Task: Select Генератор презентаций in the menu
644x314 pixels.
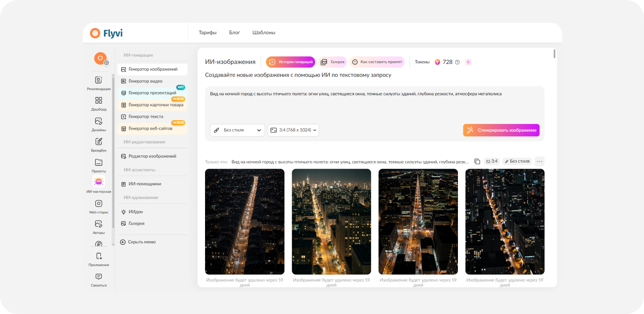Action: pyautogui.click(x=153, y=93)
